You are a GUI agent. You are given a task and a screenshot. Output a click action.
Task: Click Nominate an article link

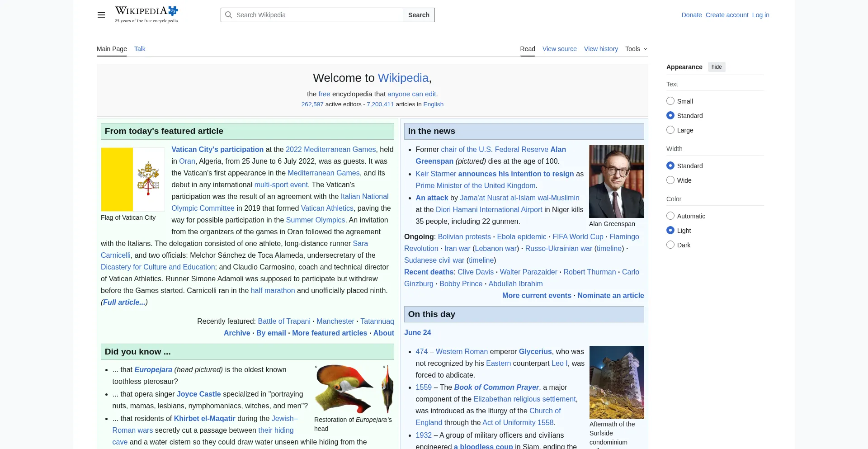tap(611, 295)
